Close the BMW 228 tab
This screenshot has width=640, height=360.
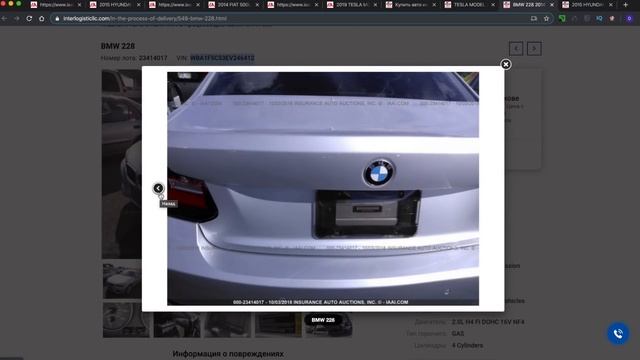[552, 4]
